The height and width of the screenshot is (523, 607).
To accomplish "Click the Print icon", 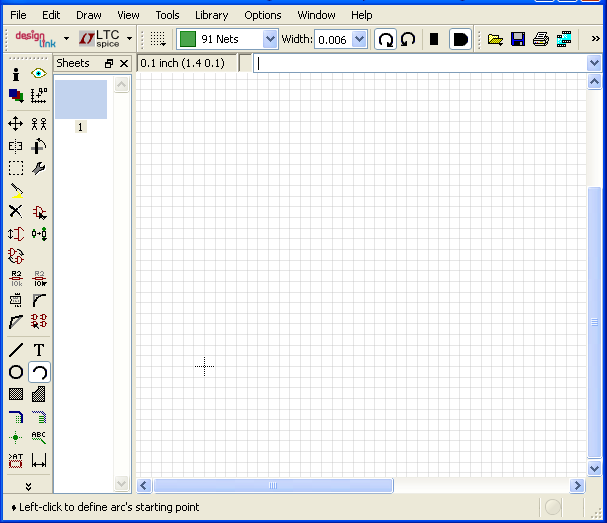I will (x=541, y=39).
